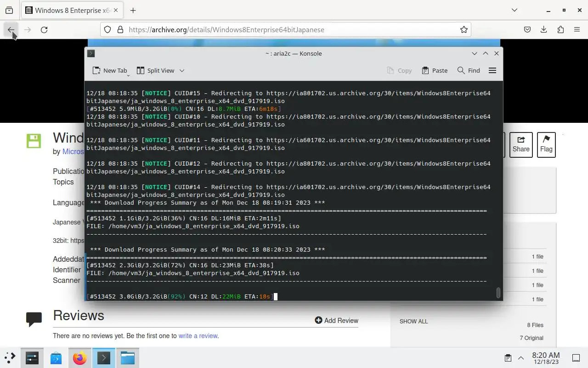Open Konsole hamburger menu
This screenshot has height=368, width=588.
click(492, 70)
